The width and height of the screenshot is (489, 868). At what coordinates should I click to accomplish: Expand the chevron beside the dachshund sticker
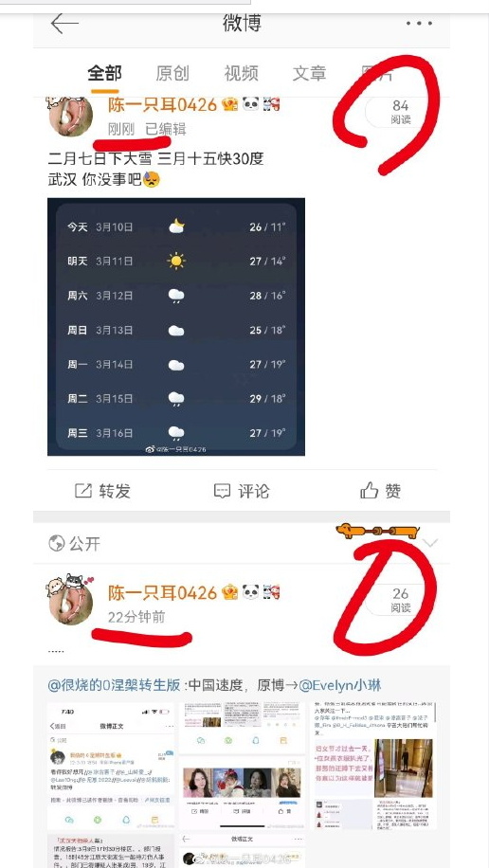(x=430, y=543)
